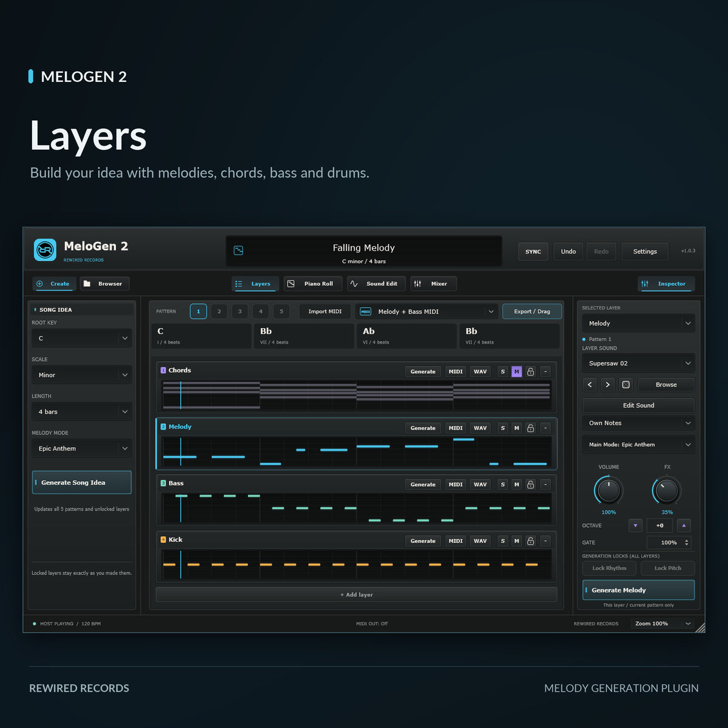The image size is (728, 728).
Task: Switch to the Create tab
Action: [x=53, y=284]
